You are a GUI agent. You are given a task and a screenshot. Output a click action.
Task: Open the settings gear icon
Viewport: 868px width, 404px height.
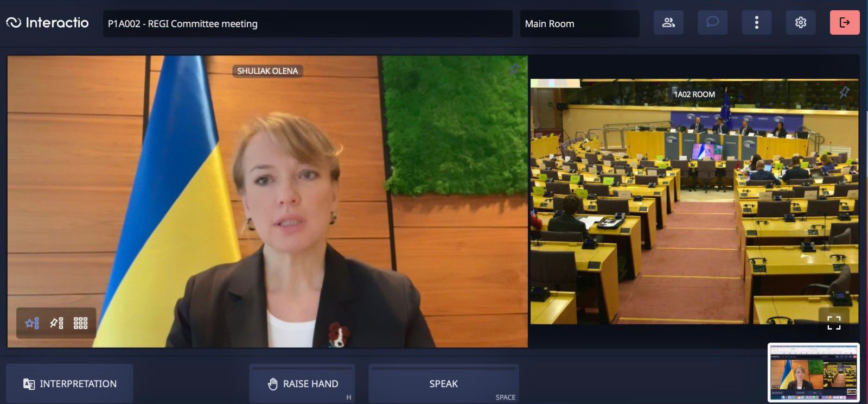pos(800,23)
